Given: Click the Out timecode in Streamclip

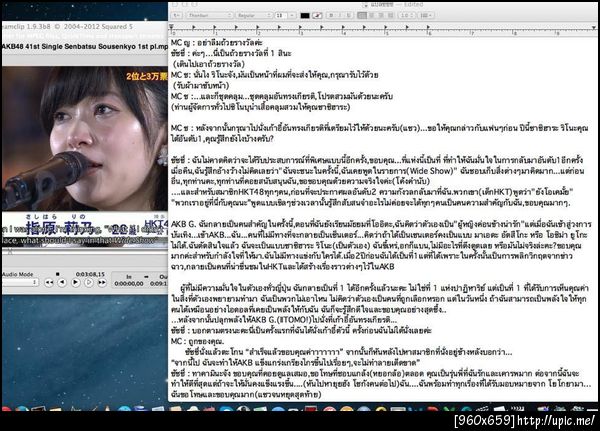Looking at the screenshot, I should tap(159, 284).
